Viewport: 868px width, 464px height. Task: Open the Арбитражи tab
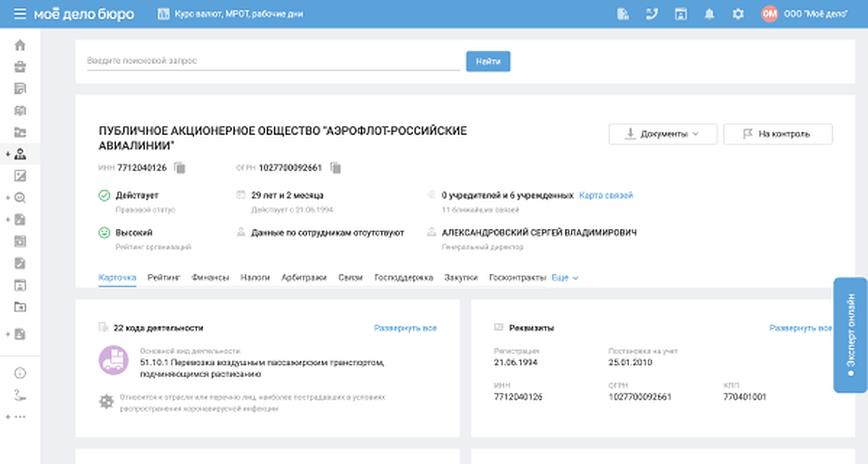click(x=304, y=278)
